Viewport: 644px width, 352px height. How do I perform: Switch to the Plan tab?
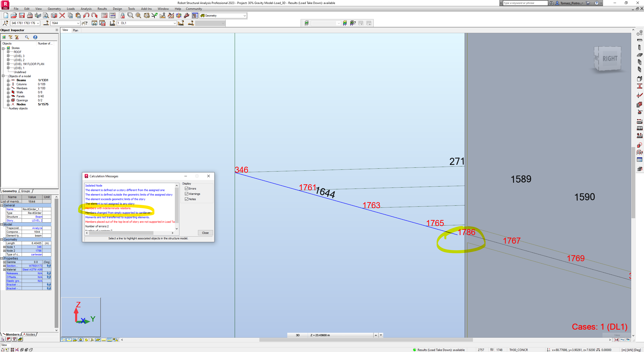tap(75, 30)
